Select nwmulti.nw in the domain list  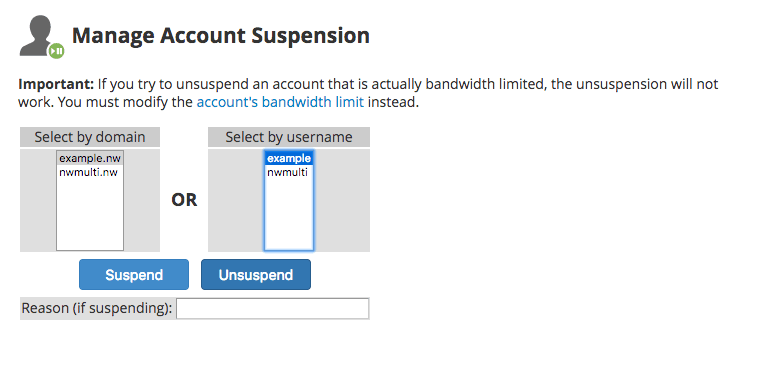pos(90,172)
